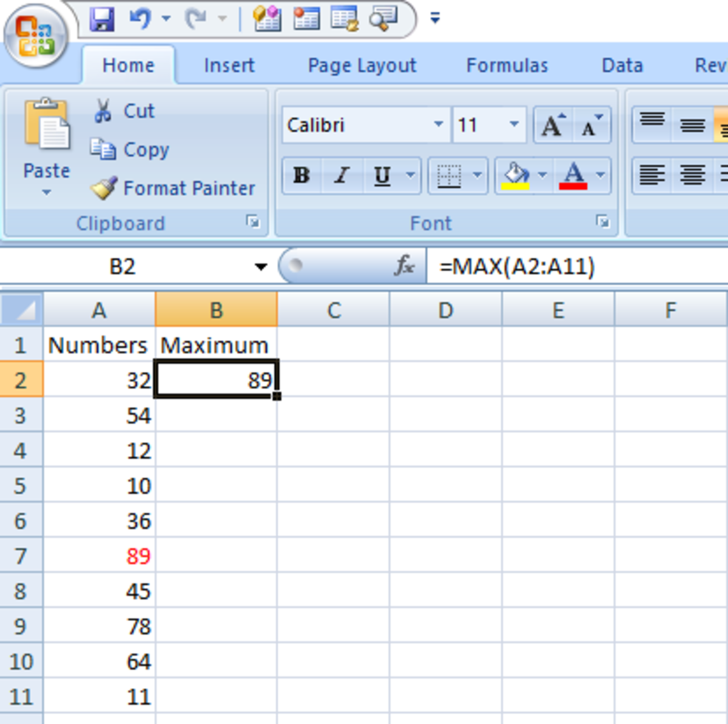The width and height of the screenshot is (728, 724).
Task: Open the Calibri font family dropdown
Action: pyautogui.click(x=439, y=124)
